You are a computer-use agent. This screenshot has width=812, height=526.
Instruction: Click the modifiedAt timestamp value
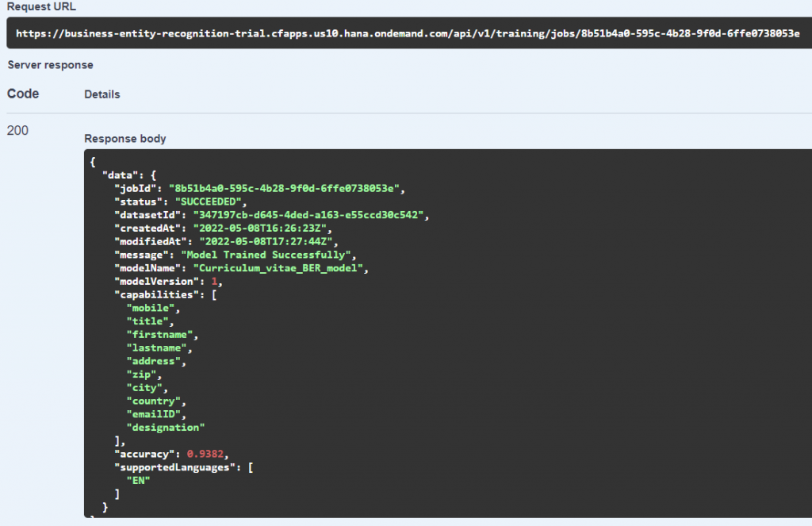coord(266,241)
